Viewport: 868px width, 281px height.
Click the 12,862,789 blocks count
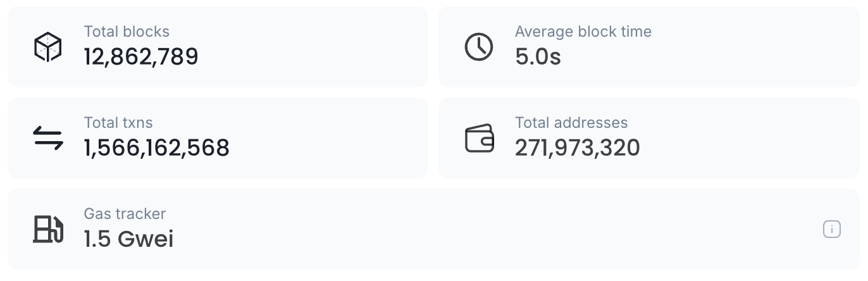point(141,57)
